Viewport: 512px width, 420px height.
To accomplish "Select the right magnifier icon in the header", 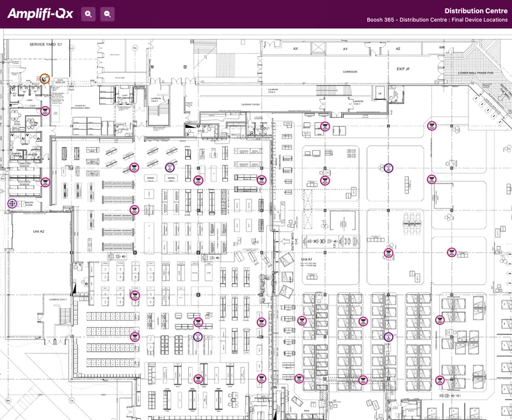I will click(x=106, y=12).
